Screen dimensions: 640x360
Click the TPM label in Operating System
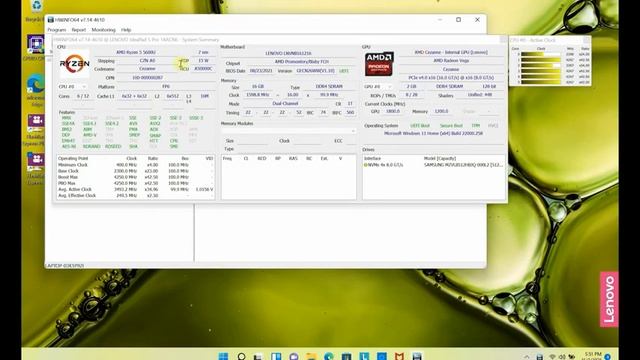(476, 126)
